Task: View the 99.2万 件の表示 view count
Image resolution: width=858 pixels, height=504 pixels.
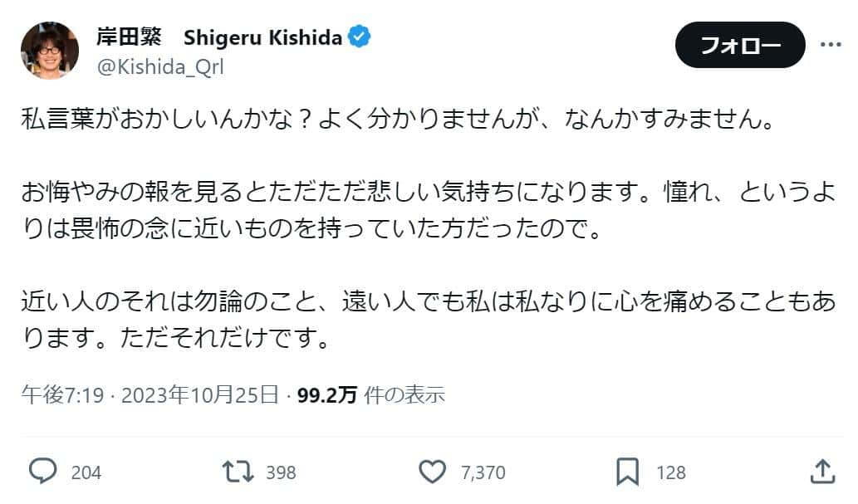Action: [x=371, y=395]
